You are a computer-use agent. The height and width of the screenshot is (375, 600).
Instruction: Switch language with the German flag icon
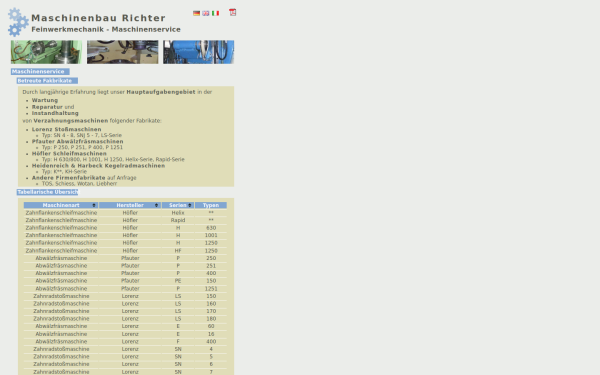point(196,13)
